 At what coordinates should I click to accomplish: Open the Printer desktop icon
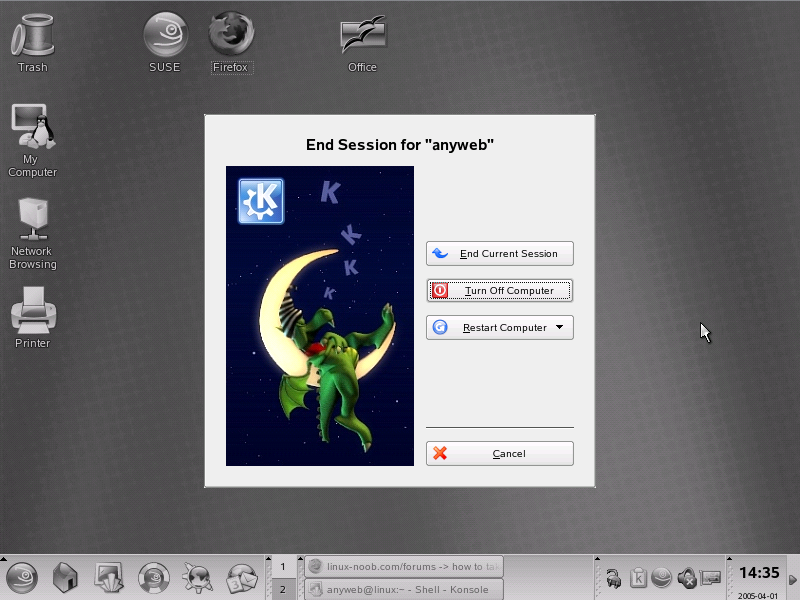(33, 317)
